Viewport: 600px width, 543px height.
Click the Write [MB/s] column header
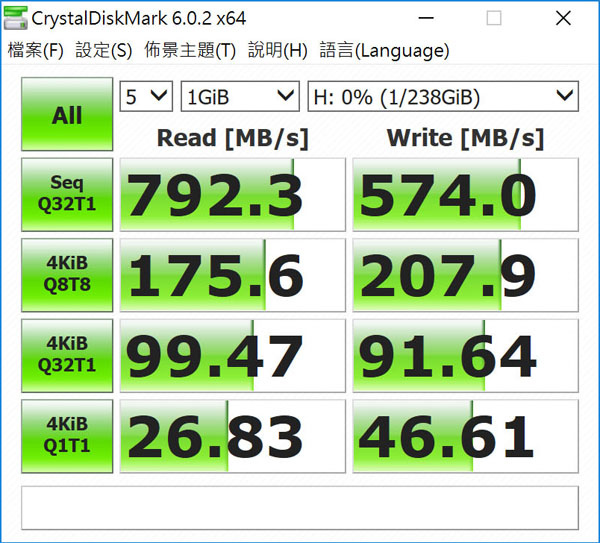(465, 138)
